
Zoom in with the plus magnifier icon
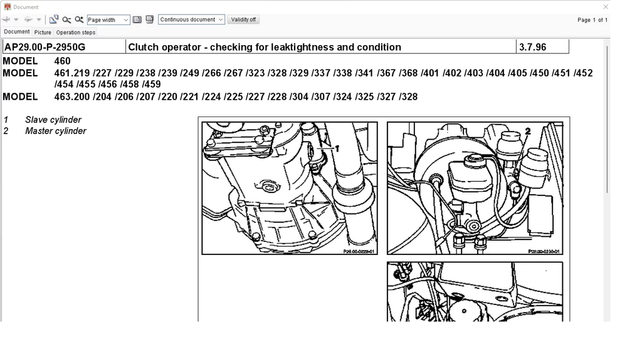(79, 19)
